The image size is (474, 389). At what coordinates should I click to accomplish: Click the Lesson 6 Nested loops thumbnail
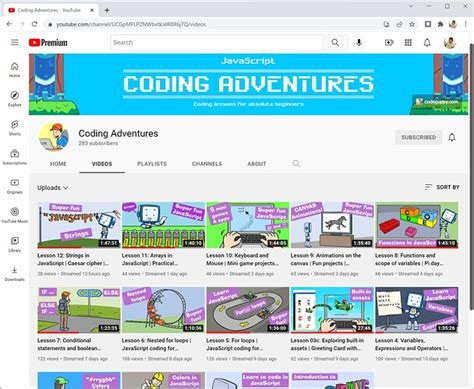pyautogui.click(x=163, y=310)
